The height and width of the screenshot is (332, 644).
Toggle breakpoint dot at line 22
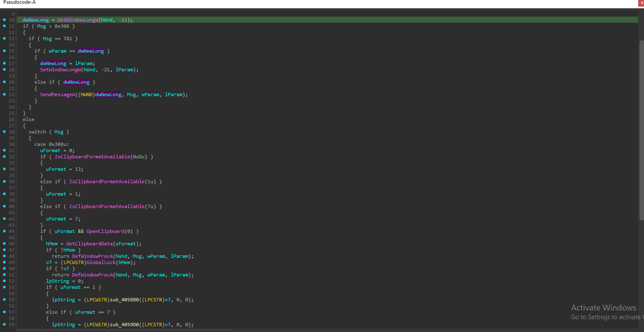tap(4, 95)
